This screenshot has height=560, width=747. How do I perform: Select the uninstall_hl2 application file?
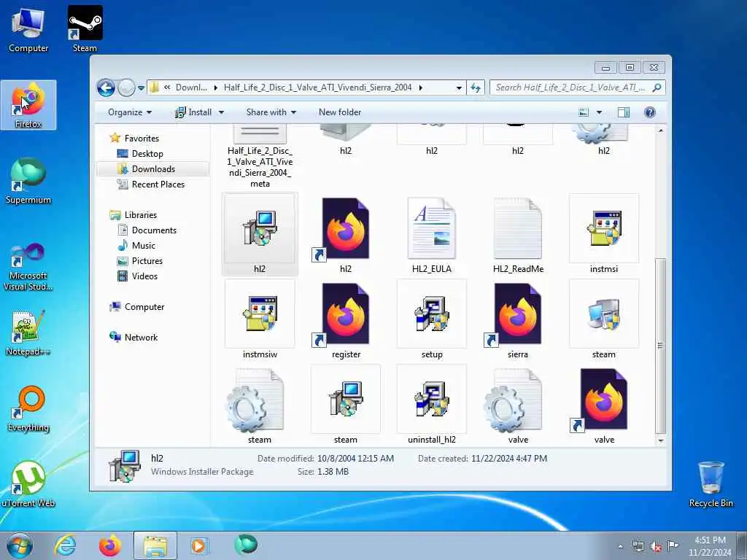coord(432,404)
